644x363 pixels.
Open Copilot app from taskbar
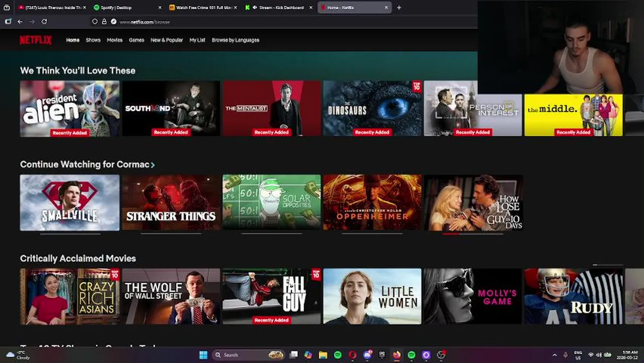[308, 355]
